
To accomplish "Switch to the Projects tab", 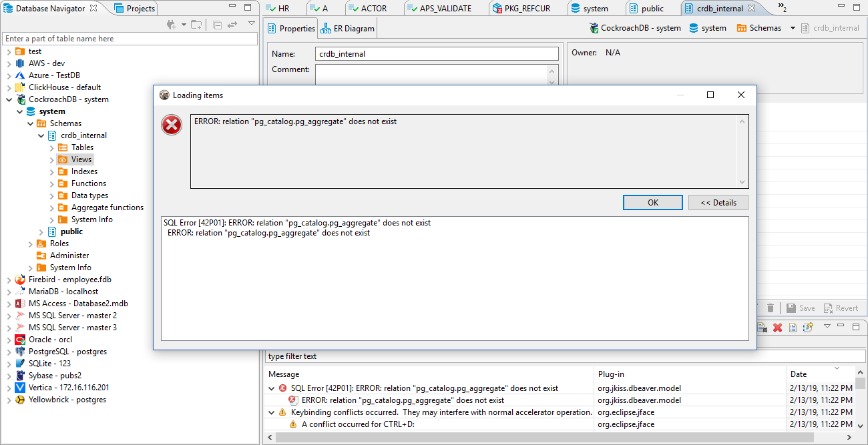I will [135, 8].
